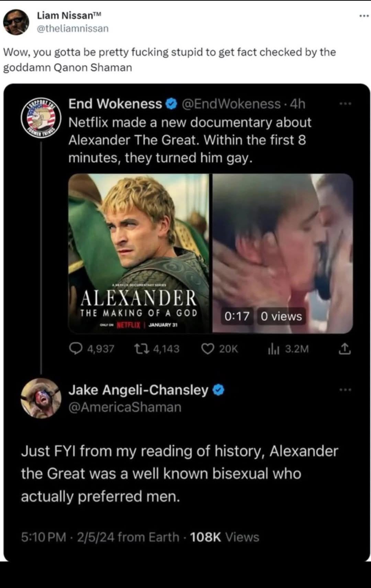The width and height of the screenshot is (371, 588).
Task: Open more options on Jake Angeli-Chansley reply
Action: click(x=345, y=390)
